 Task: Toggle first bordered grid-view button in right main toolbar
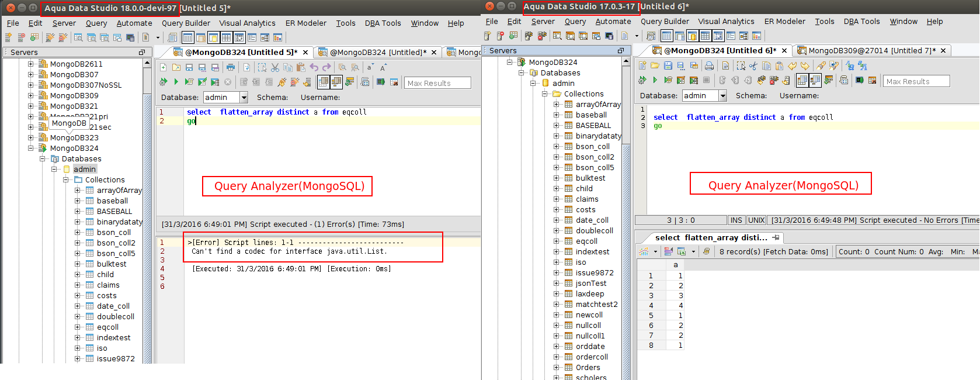pos(666,36)
